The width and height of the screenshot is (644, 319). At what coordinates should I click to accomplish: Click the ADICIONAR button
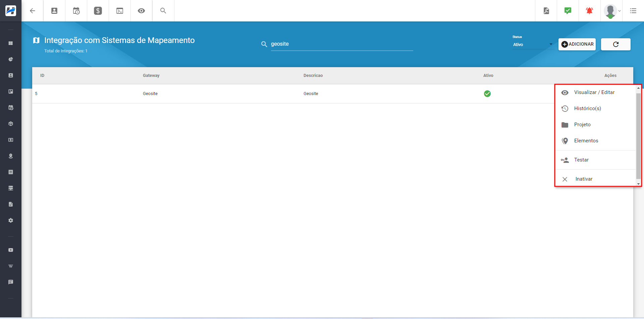[x=577, y=44]
